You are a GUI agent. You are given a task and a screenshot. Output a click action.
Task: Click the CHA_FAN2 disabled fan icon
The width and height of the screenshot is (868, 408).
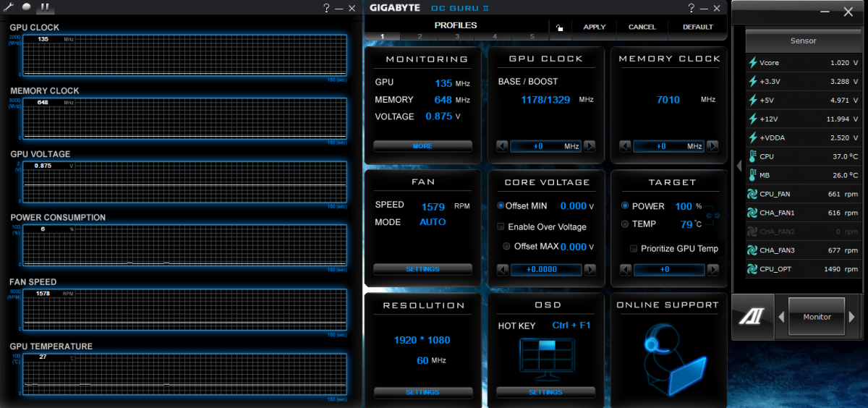point(752,231)
